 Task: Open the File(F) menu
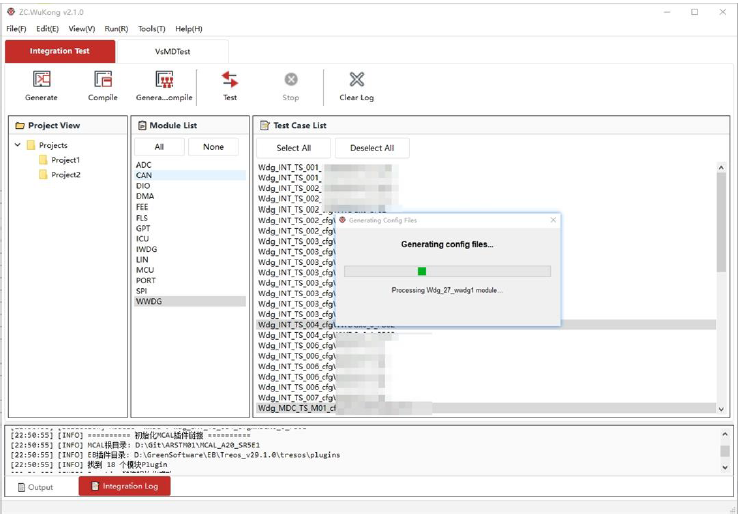16,29
